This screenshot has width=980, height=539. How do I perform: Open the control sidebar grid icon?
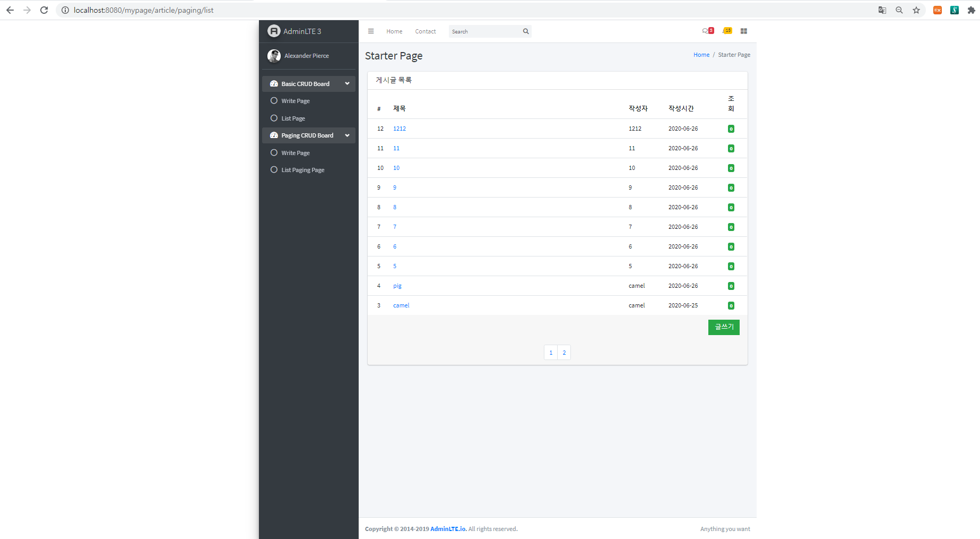[744, 31]
